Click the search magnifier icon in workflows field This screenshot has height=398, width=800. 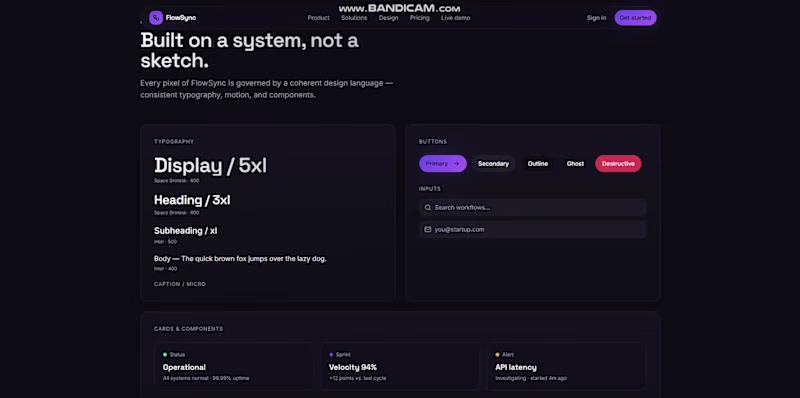[428, 208]
